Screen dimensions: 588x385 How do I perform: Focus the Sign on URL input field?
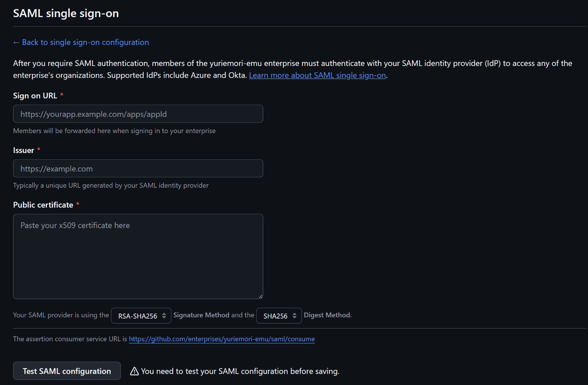[x=138, y=113]
